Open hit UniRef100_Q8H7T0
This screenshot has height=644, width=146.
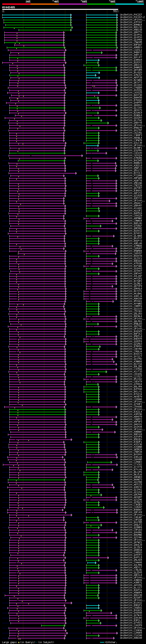point(131,32)
